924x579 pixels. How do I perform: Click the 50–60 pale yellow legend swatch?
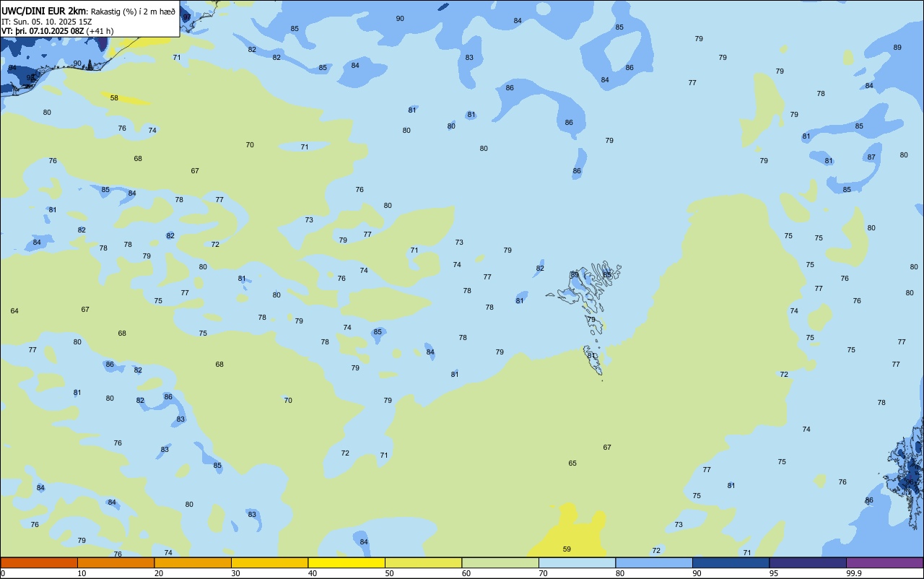[x=423, y=562]
